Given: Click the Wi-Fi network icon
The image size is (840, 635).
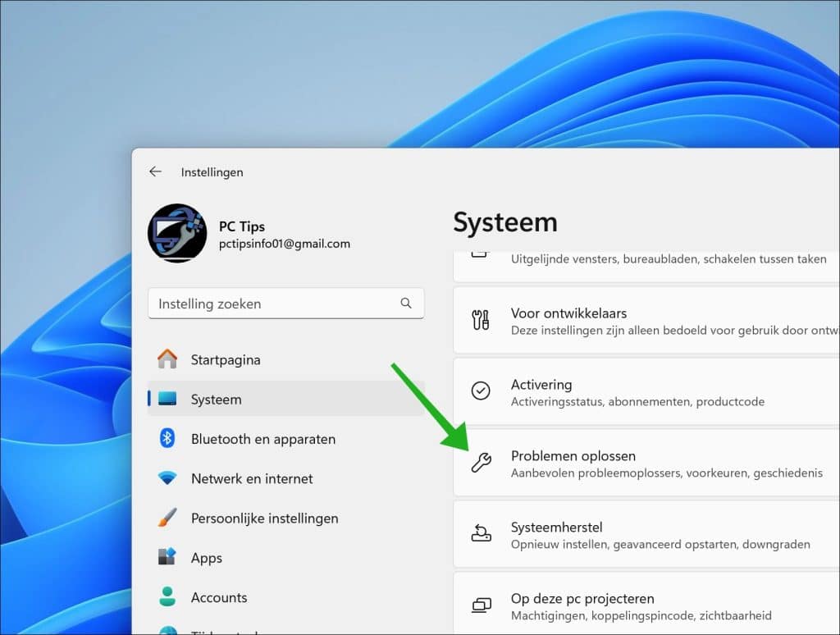Looking at the screenshot, I should coord(167,478).
